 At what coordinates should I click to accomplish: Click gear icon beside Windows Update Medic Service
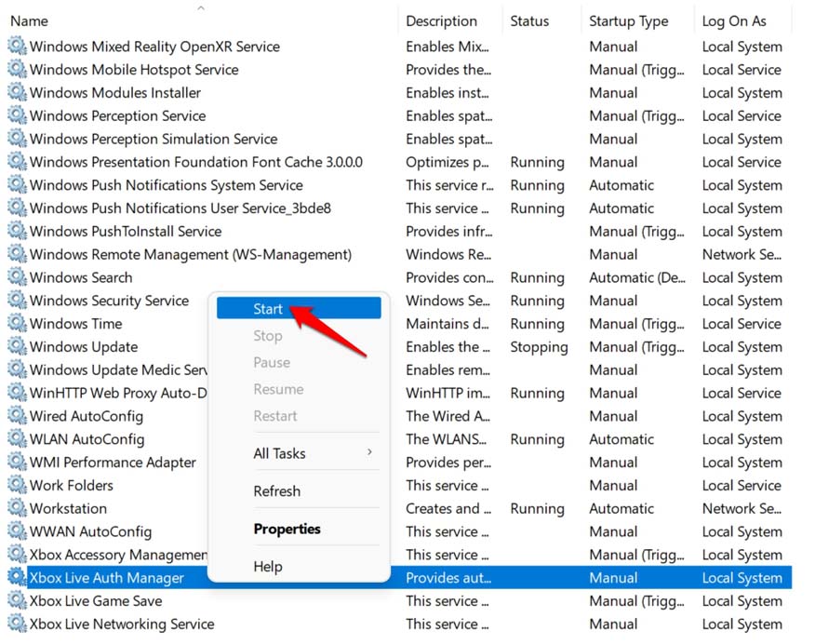17,369
